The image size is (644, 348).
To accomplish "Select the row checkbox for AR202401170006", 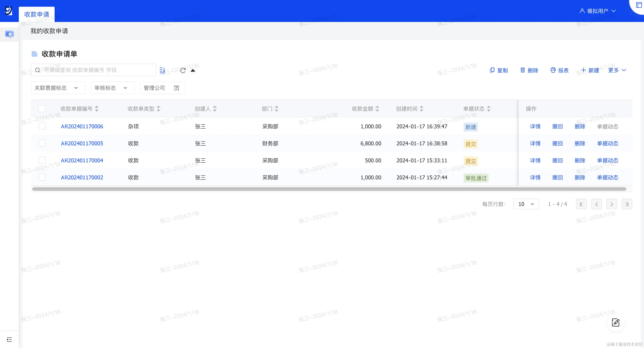I will pyautogui.click(x=42, y=126).
